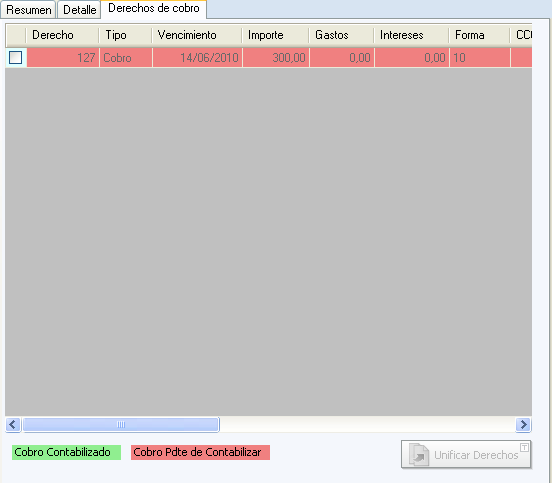Click the right scroll arrow icon

click(x=523, y=424)
